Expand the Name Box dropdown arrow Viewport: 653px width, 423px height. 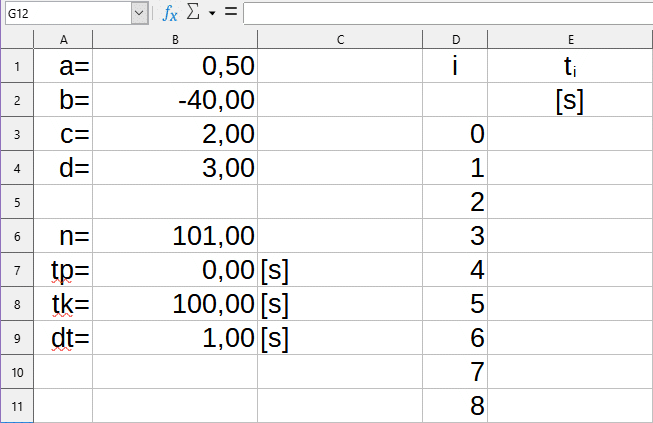139,13
